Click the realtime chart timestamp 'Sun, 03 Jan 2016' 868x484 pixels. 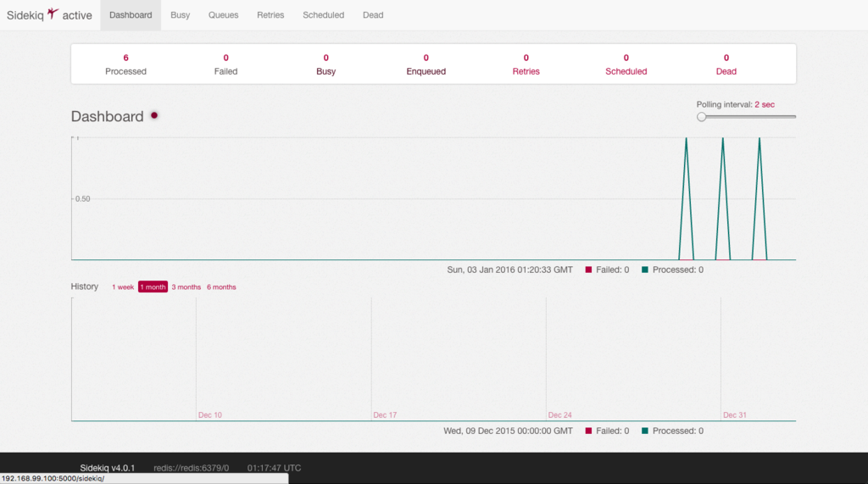(x=509, y=270)
